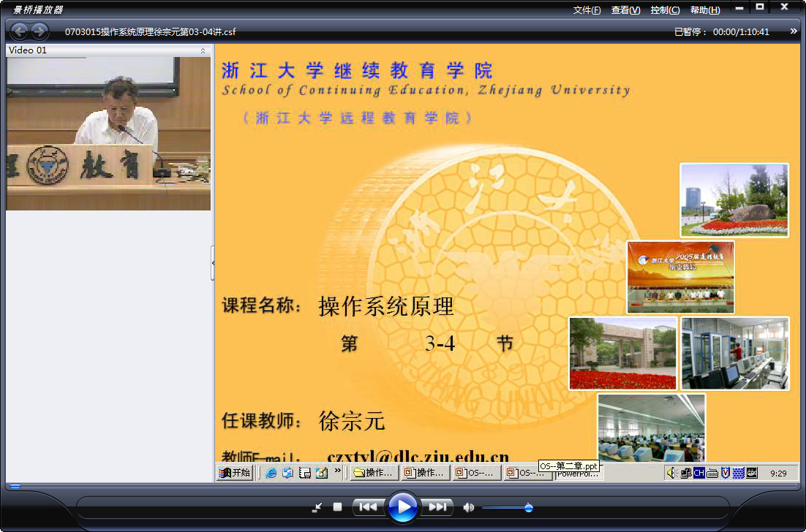Click the tray clock showing 9:29

778,474
